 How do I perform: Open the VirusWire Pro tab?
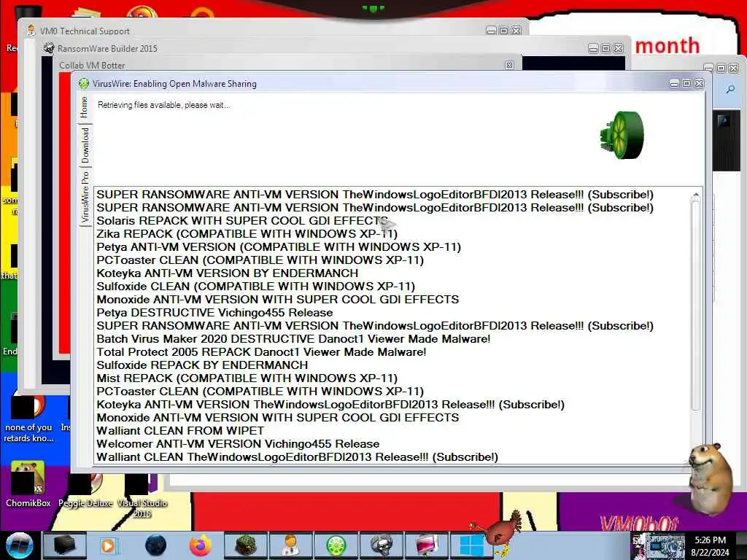85,197
